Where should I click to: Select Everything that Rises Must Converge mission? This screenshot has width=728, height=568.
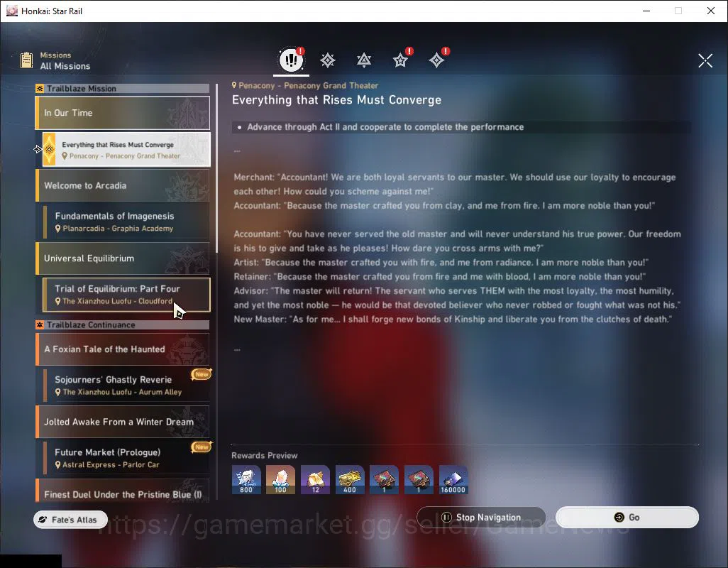126,150
